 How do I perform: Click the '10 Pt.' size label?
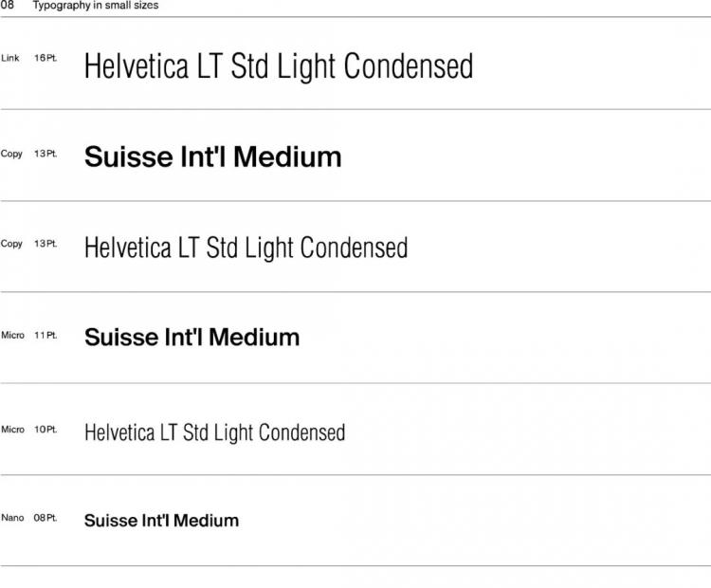46,430
